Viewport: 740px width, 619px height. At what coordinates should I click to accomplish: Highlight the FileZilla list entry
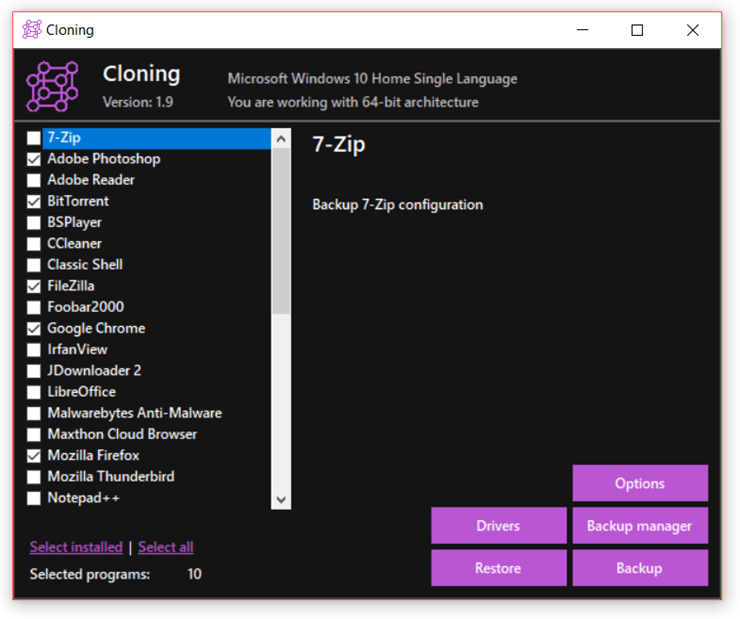71,286
